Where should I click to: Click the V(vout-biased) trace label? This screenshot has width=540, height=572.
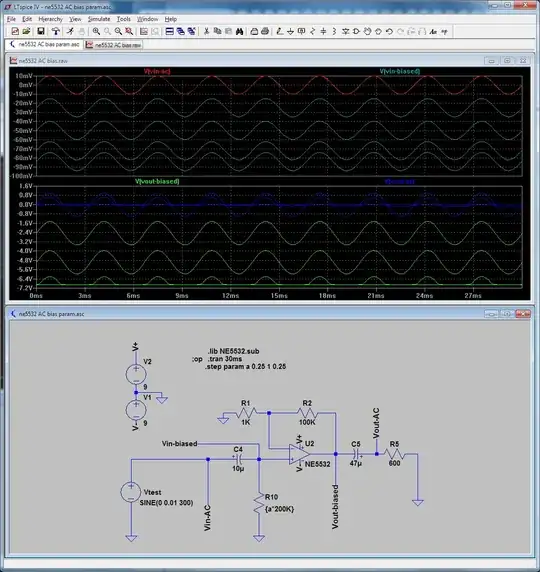[x=157, y=181]
